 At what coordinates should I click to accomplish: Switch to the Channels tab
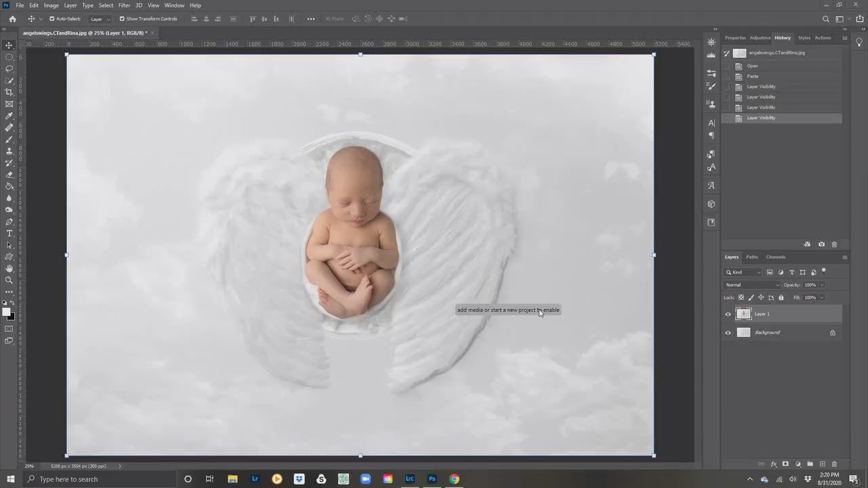(x=775, y=257)
